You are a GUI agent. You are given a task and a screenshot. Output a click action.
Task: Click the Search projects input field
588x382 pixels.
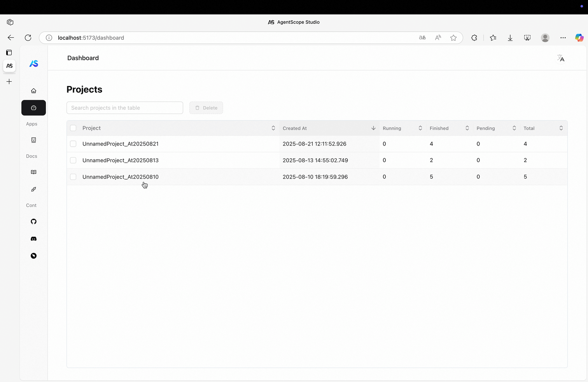pyautogui.click(x=125, y=108)
